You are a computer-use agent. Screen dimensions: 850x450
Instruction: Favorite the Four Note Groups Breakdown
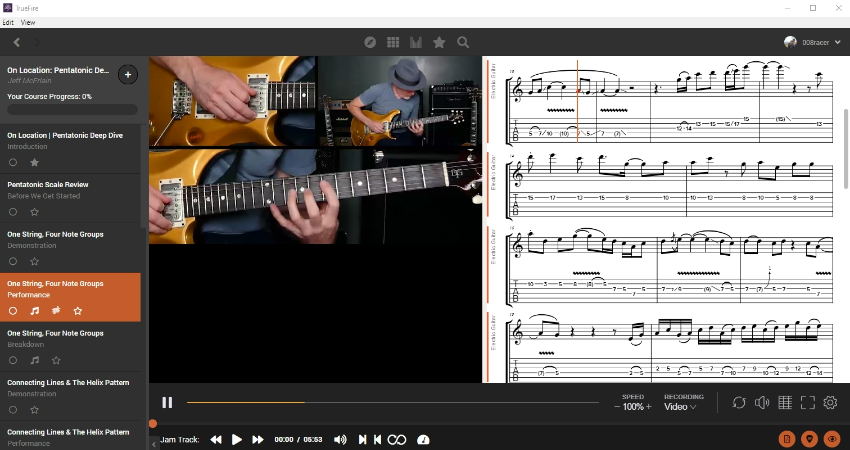click(56, 360)
